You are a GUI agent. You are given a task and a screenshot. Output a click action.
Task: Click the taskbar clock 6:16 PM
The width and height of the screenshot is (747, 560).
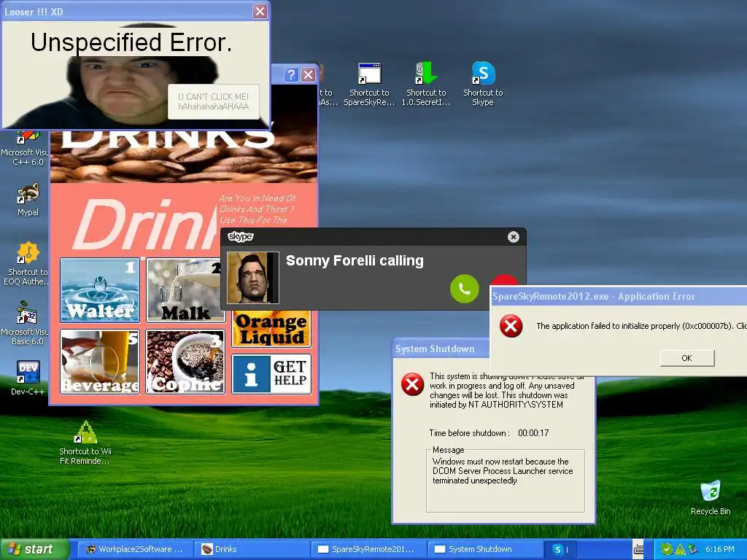[x=720, y=549]
